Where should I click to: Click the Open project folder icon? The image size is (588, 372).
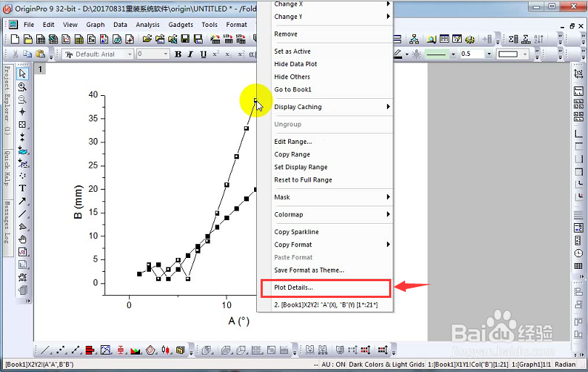147,39
